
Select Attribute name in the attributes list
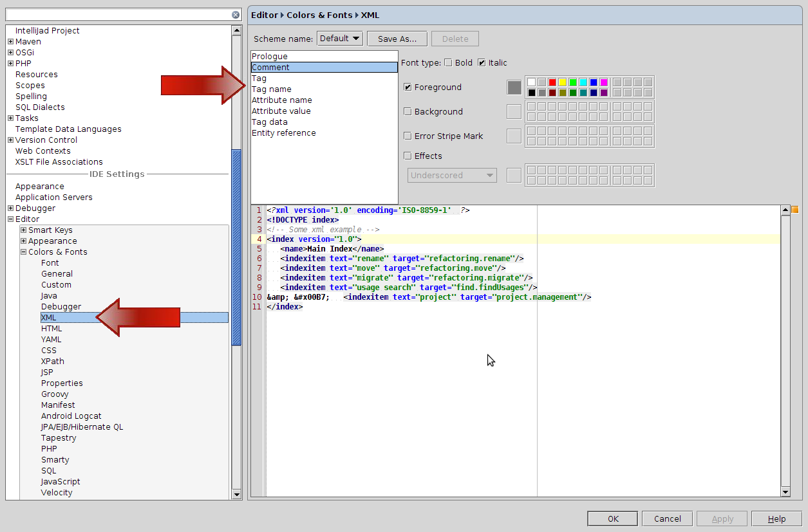click(x=324, y=100)
